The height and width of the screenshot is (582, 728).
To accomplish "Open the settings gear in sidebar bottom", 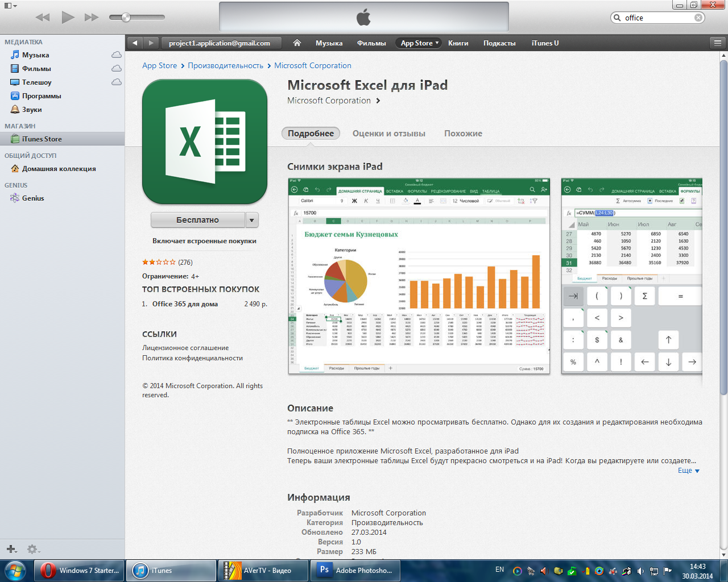I will point(32,549).
